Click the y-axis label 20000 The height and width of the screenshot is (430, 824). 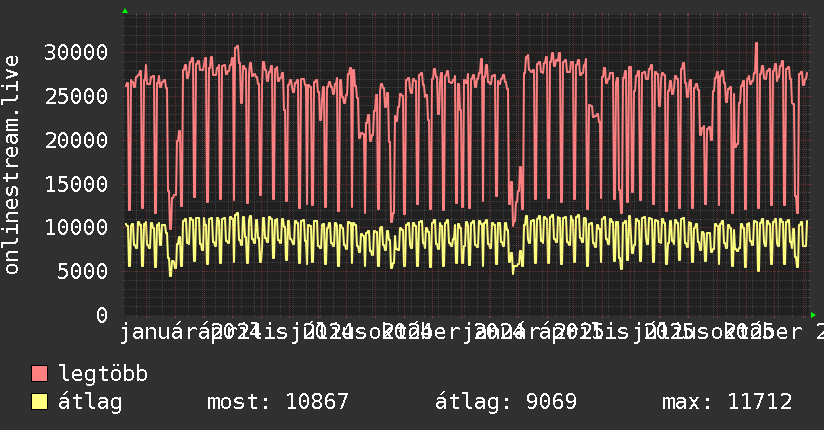76,140
